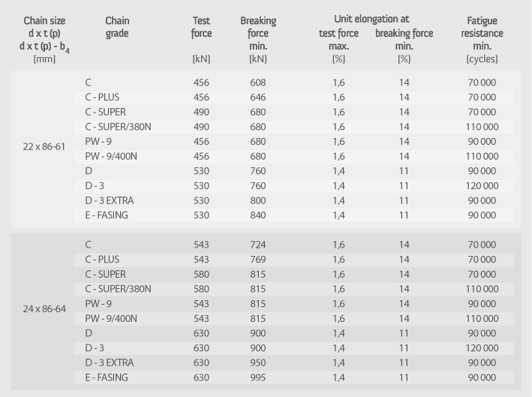
Task: Click C - PLUS grade under 22 x 86-61
Action: coord(102,98)
